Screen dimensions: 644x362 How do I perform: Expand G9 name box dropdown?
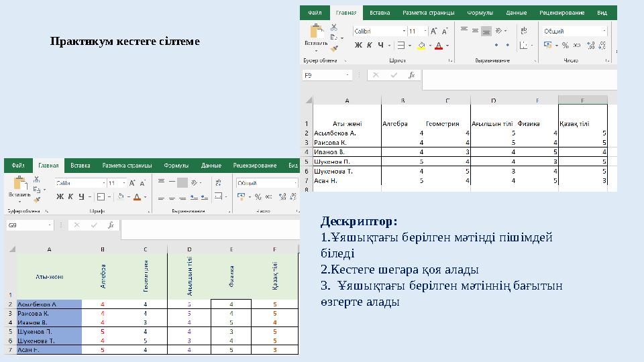(x=50, y=225)
